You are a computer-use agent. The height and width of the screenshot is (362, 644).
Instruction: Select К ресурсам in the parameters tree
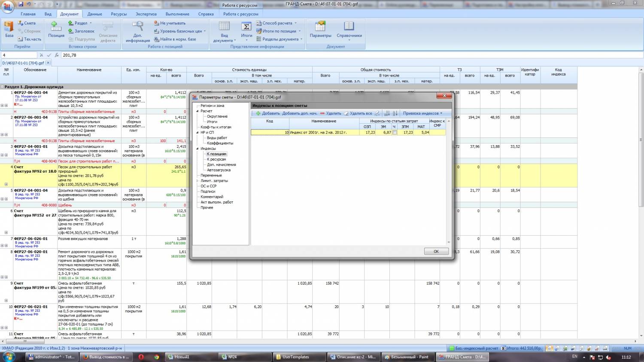click(216, 159)
